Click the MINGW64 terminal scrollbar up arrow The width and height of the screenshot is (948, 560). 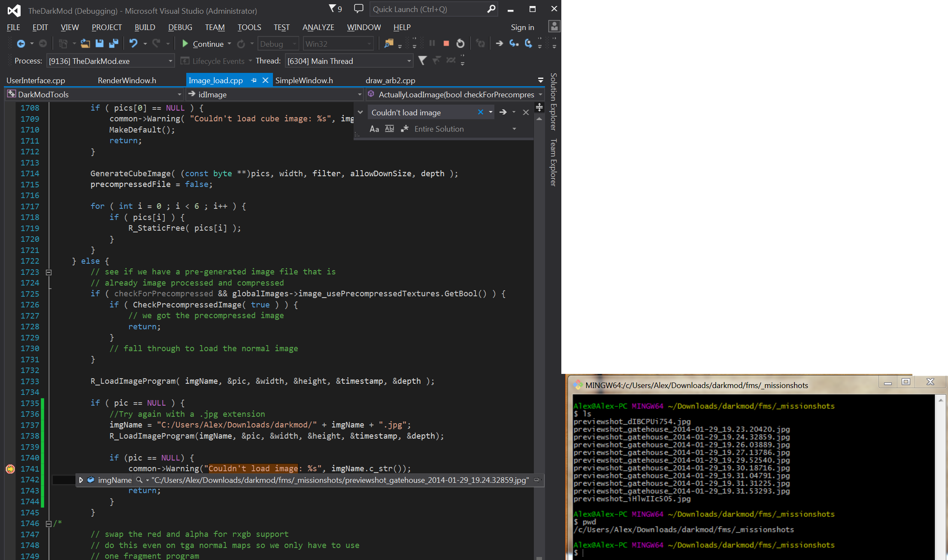coord(941,400)
